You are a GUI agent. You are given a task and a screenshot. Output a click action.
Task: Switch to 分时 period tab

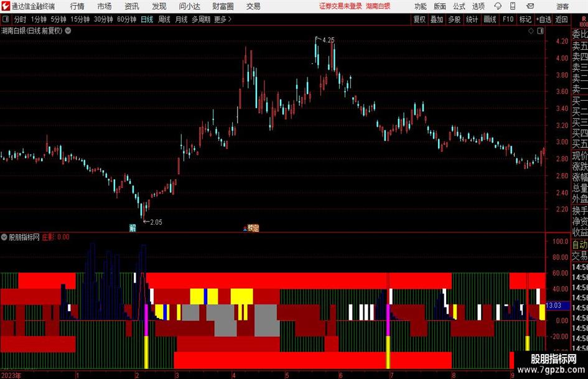(x=20, y=19)
